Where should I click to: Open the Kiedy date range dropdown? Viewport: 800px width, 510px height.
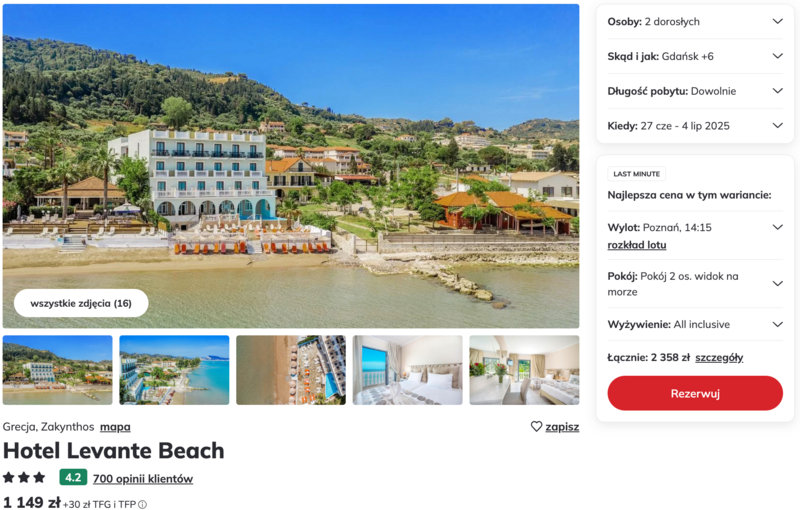(695, 125)
